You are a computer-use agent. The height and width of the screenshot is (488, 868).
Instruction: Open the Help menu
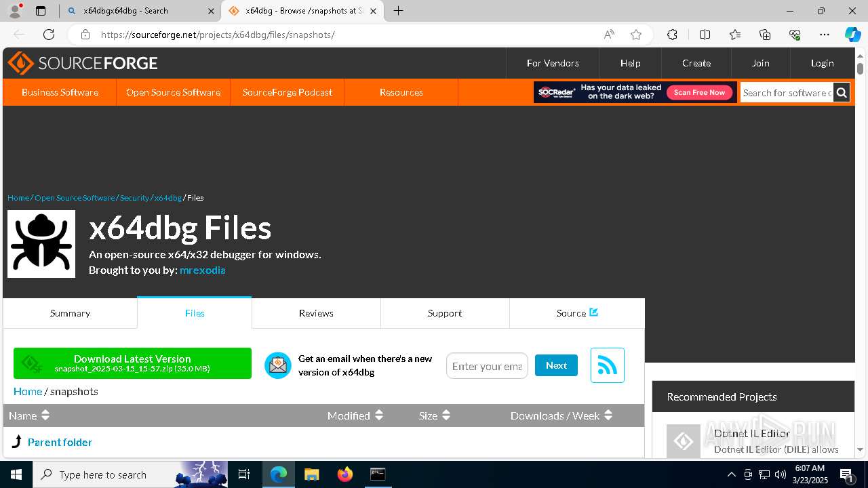[x=630, y=63]
